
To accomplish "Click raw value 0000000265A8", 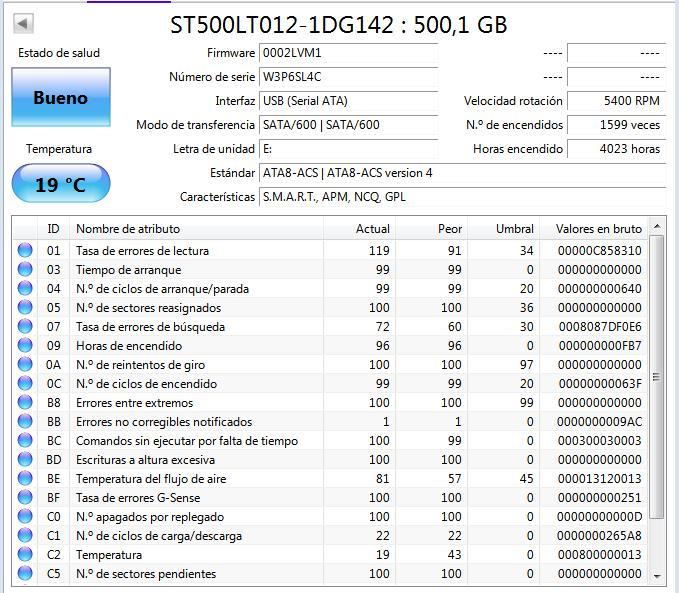I will click(x=599, y=536).
